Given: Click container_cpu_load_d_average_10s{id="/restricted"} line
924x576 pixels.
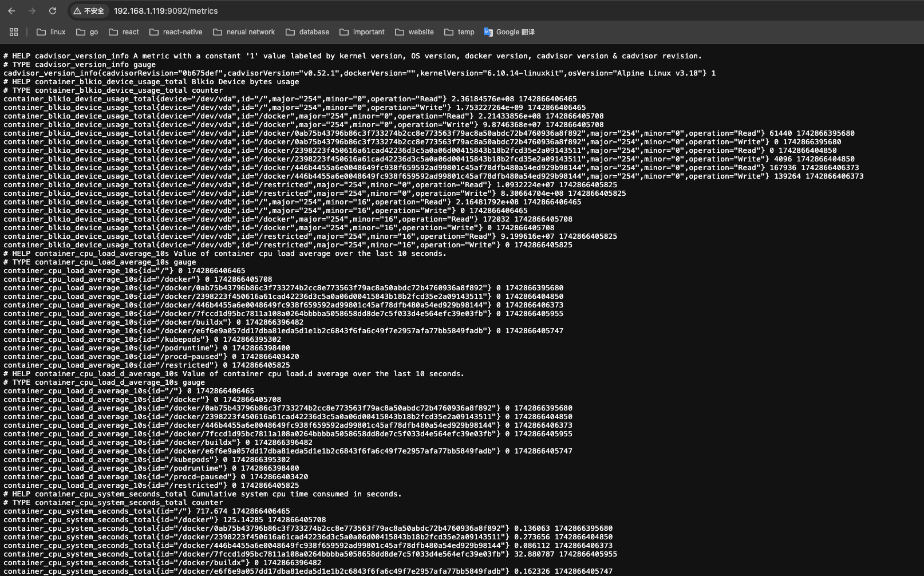Looking at the screenshot, I should [x=151, y=486].
